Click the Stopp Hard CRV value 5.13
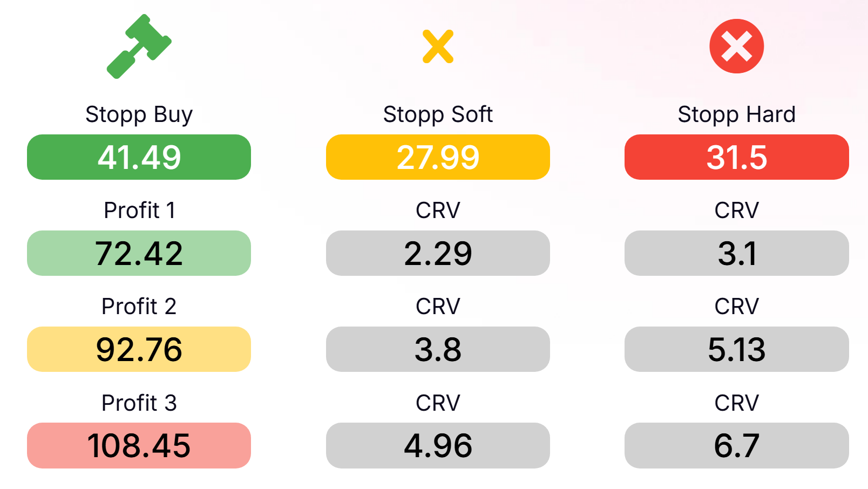The height and width of the screenshot is (489, 868). click(736, 349)
